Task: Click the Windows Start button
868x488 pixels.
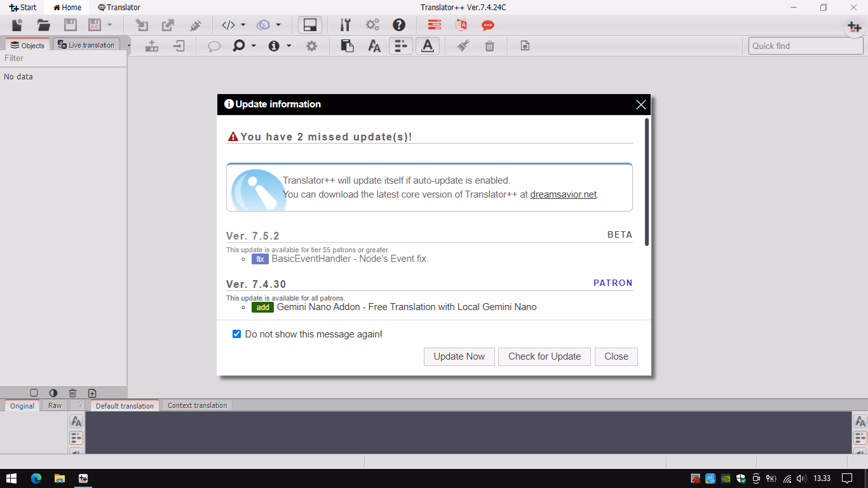Action: 11,478
